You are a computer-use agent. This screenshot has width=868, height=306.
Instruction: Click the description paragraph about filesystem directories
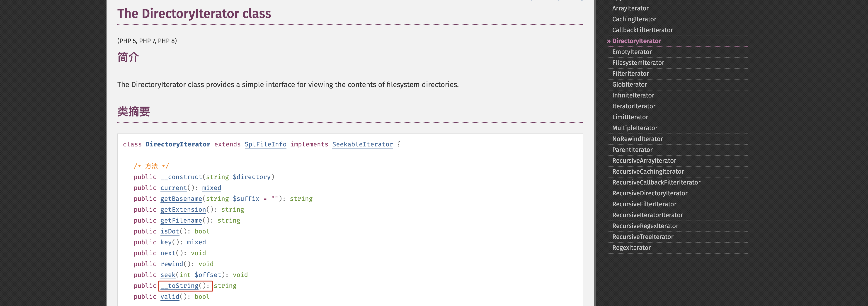pos(288,85)
